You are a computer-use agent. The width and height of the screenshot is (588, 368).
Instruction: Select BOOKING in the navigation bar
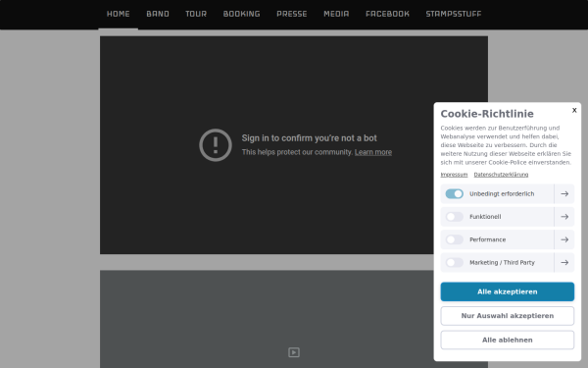click(x=241, y=14)
